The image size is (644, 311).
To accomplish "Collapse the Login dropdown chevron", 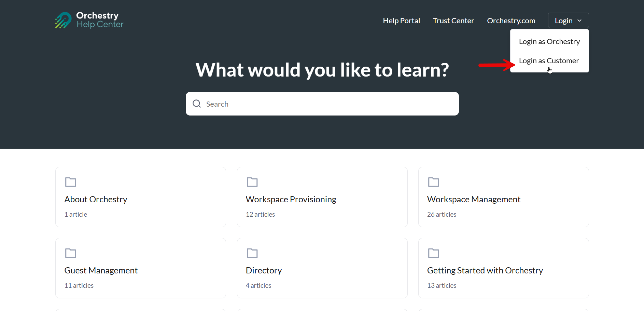I will click(x=579, y=21).
